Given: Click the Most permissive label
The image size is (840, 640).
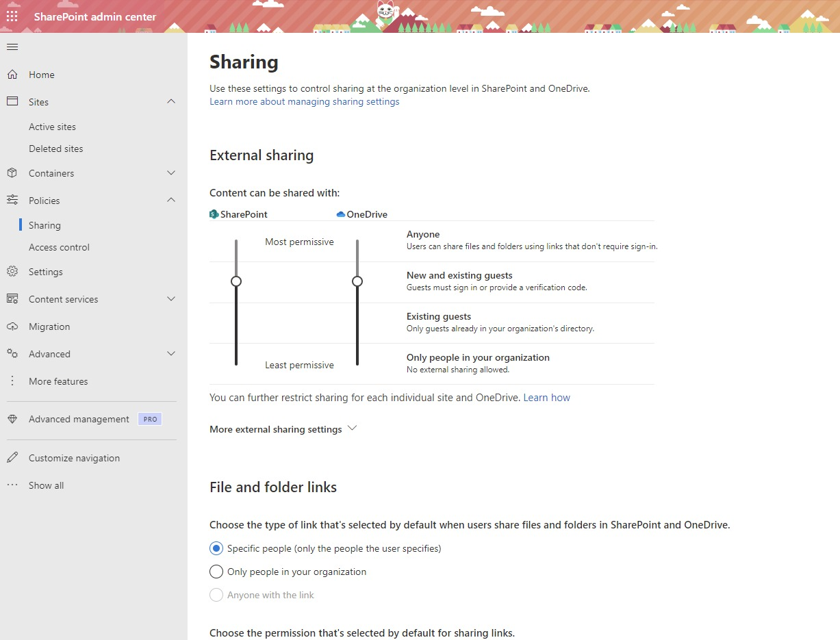Looking at the screenshot, I should (299, 242).
